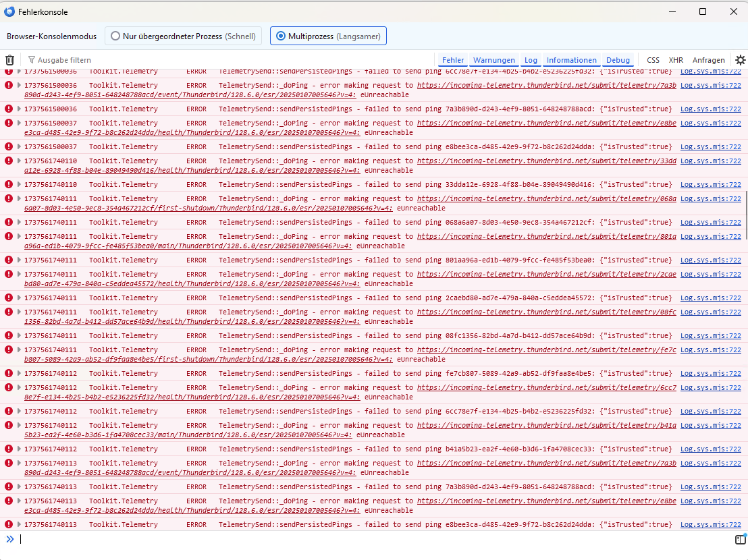Maximize the Fehlerkonsole window

click(703, 11)
